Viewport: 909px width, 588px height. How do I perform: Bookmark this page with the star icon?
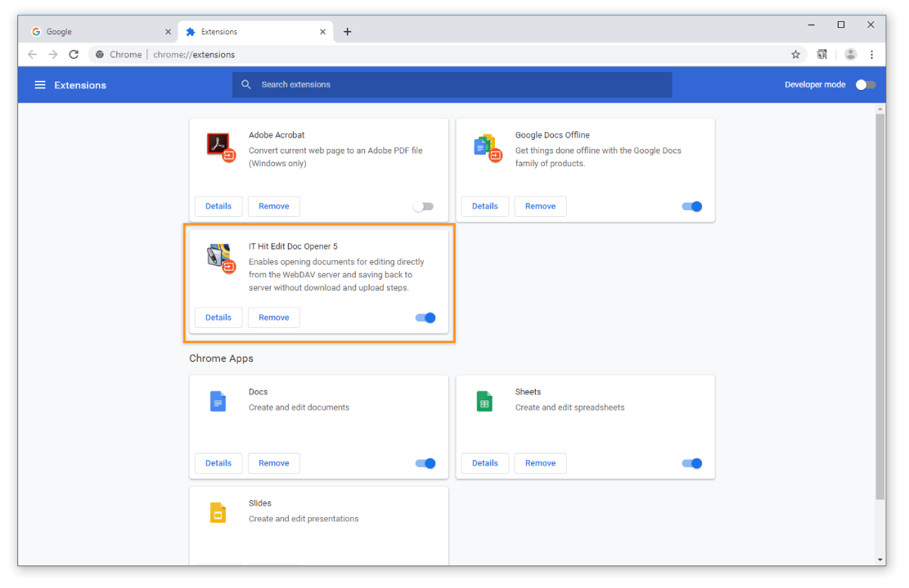pos(796,54)
